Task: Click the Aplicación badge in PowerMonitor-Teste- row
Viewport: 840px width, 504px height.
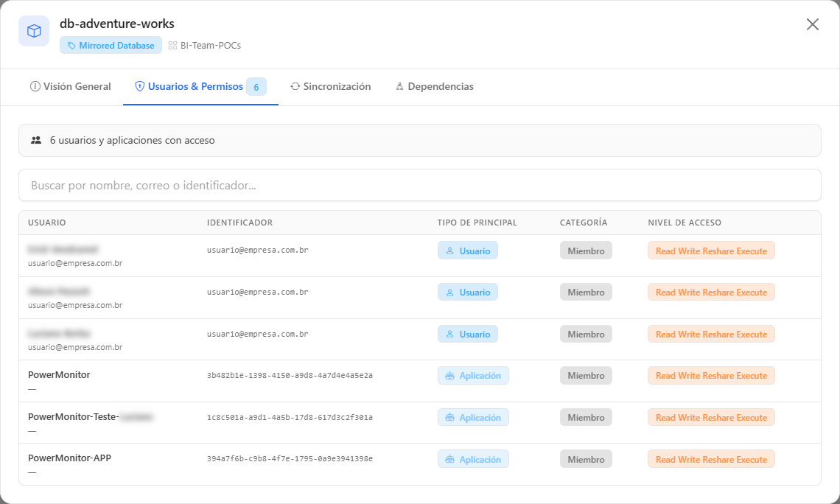Action: coord(473,417)
